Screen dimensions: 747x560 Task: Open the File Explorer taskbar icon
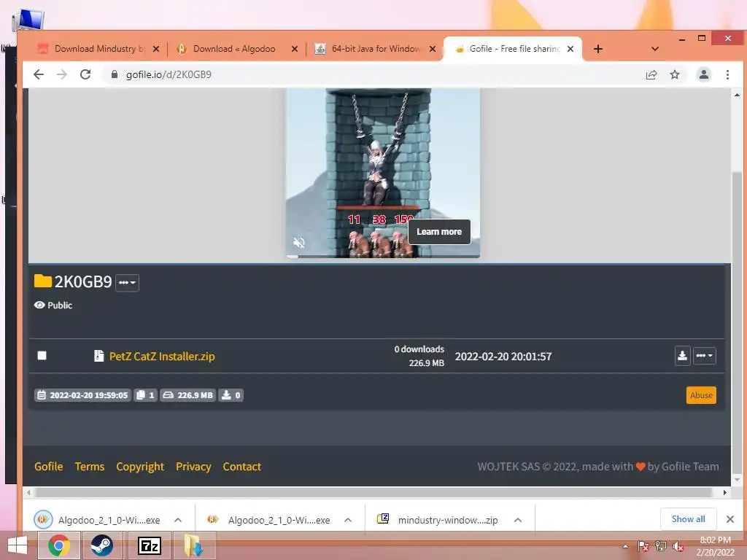[193, 545]
